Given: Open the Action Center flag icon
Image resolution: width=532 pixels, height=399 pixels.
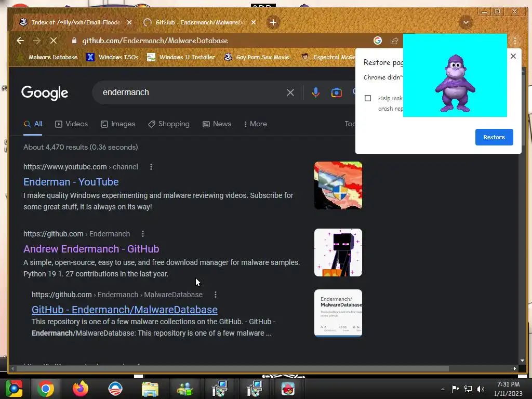Looking at the screenshot, I should pos(455,389).
